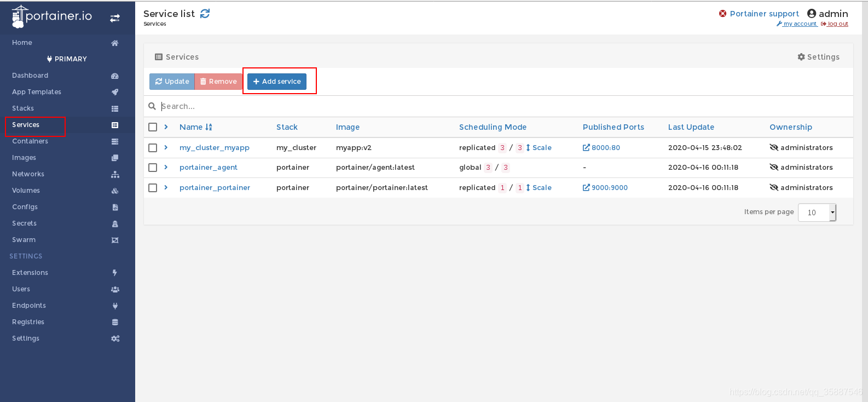Open Swarm in the sidebar
This screenshot has height=402, width=868.
pyautogui.click(x=24, y=240)
